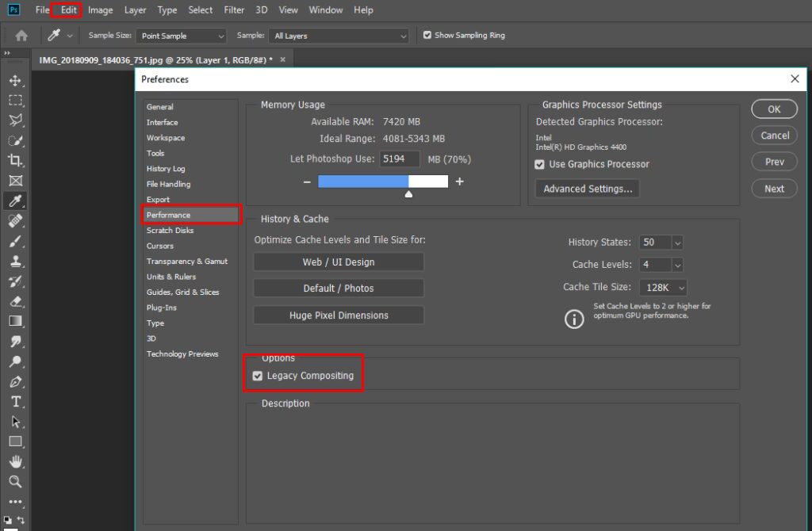Image resolution: width=812 pixels, height=531 pixels.
Task: Select the Crop tool
Action: click(x=15, y=160)
